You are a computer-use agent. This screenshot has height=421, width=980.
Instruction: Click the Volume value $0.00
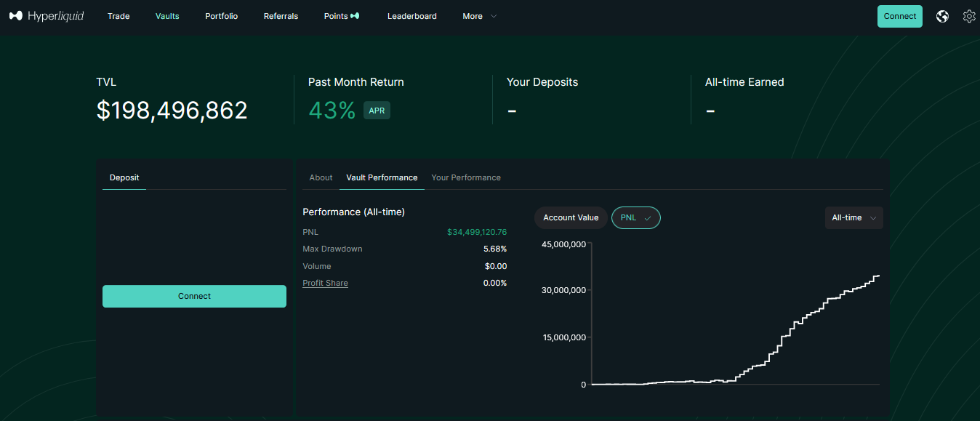(496, 266)
